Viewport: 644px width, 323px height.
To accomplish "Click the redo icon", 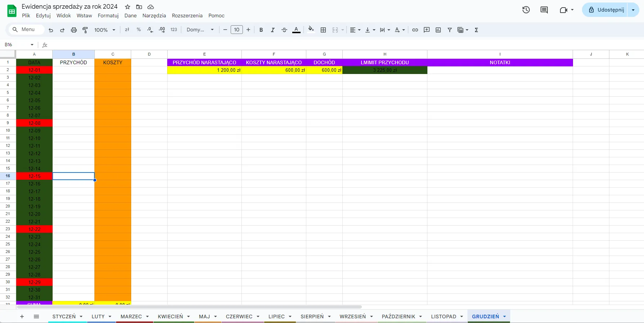I will click(x=62, y=30).
